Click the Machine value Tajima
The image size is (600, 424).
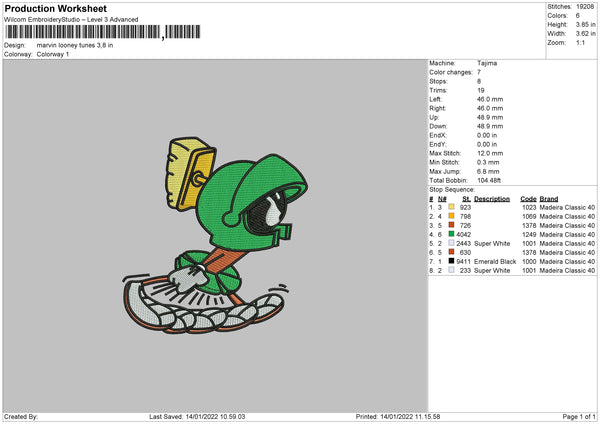tap(487, 63)
